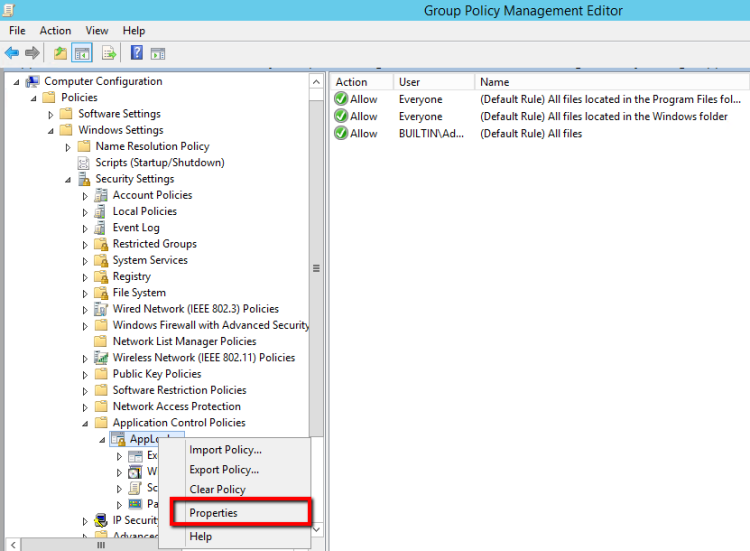Expand the Software Settings folder

52,114
